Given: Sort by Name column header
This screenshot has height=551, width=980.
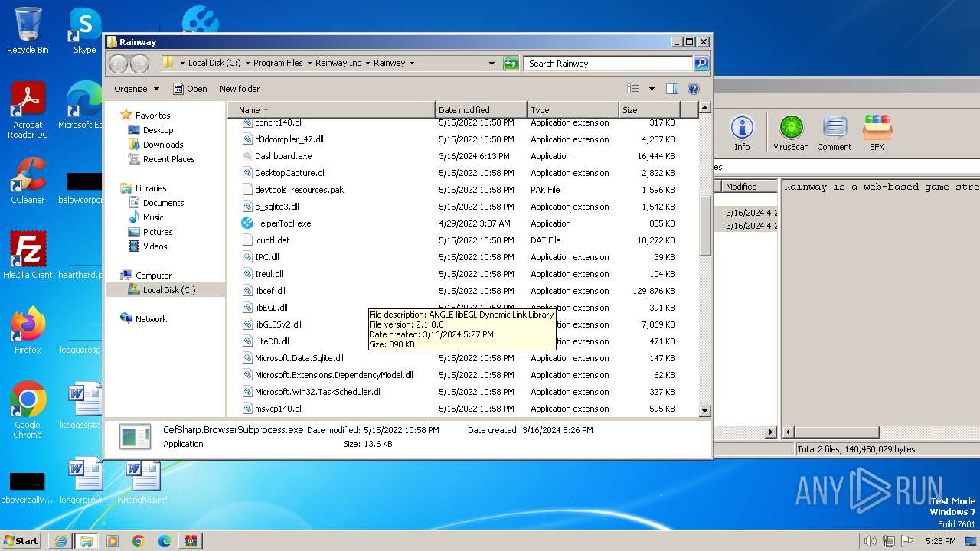Looking at the screenshot, I should coord(332,110).
